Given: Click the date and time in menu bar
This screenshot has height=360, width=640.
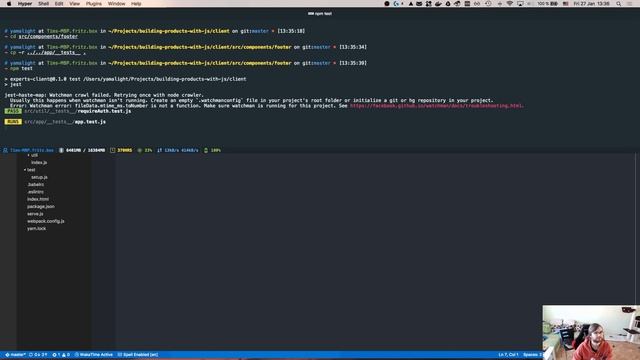Looking at the screenshot, I should (591, 4).
